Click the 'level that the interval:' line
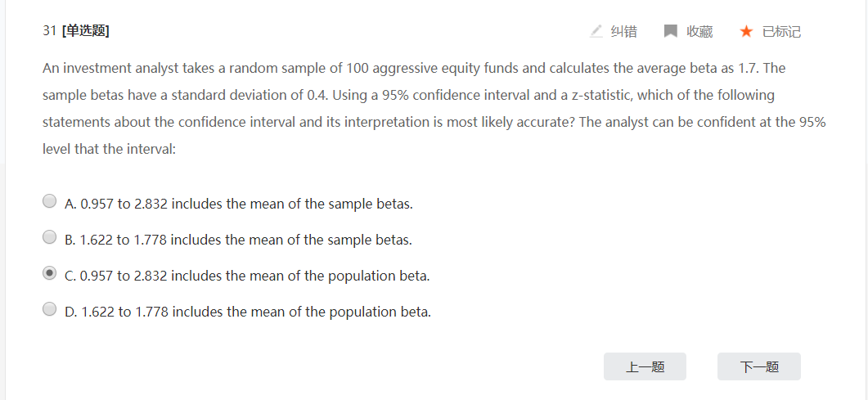The width and height of the screenshot is (868, 400). coord(109,151)
